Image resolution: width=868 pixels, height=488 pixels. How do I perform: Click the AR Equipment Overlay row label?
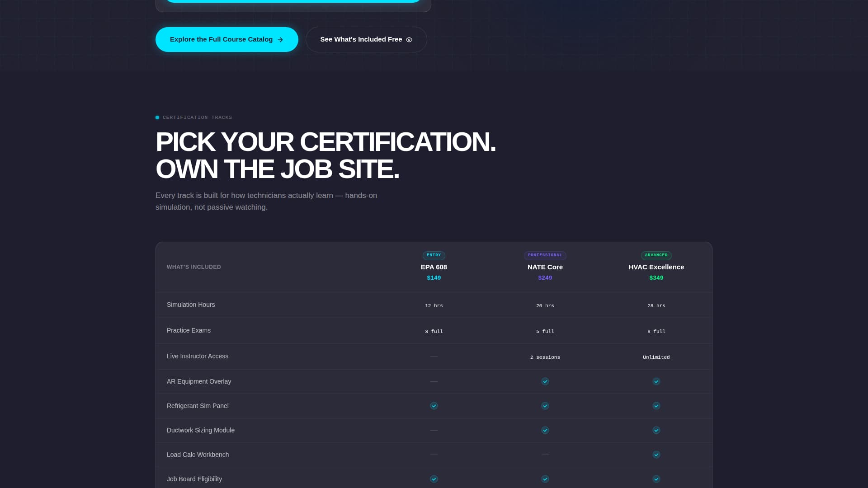coord(199,381)
